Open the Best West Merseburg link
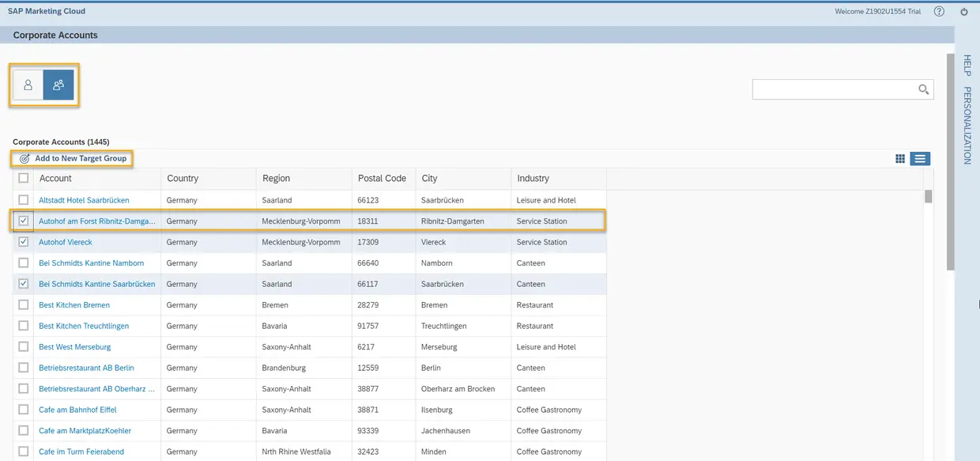The image size is (980, 461). (75, 347)
